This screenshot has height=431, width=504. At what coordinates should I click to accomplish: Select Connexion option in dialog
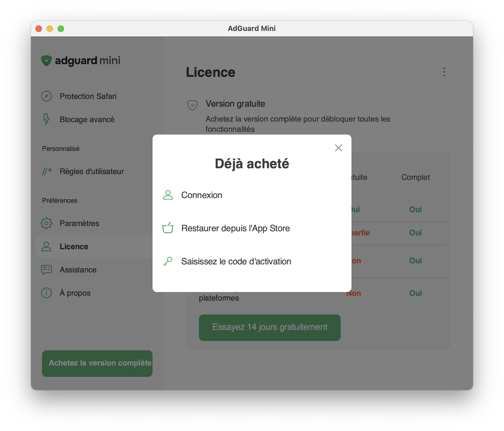[x=201, y=195]
